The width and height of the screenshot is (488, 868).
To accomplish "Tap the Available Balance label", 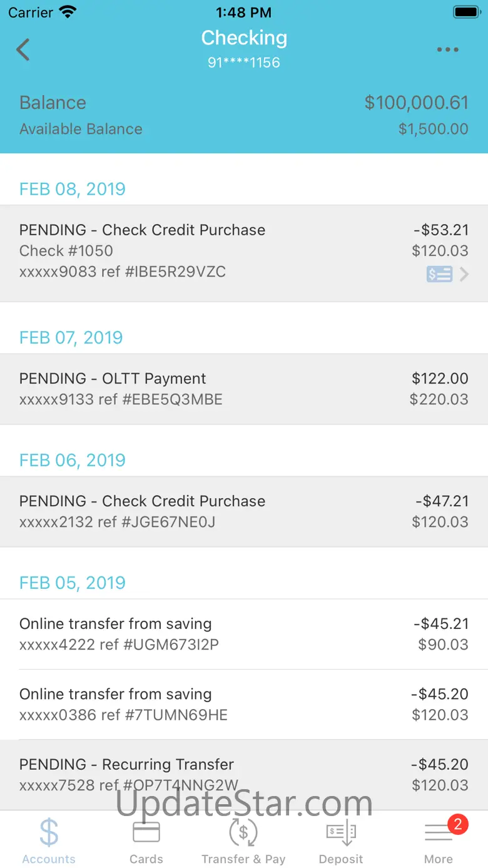I will click(x=81, y=129).
